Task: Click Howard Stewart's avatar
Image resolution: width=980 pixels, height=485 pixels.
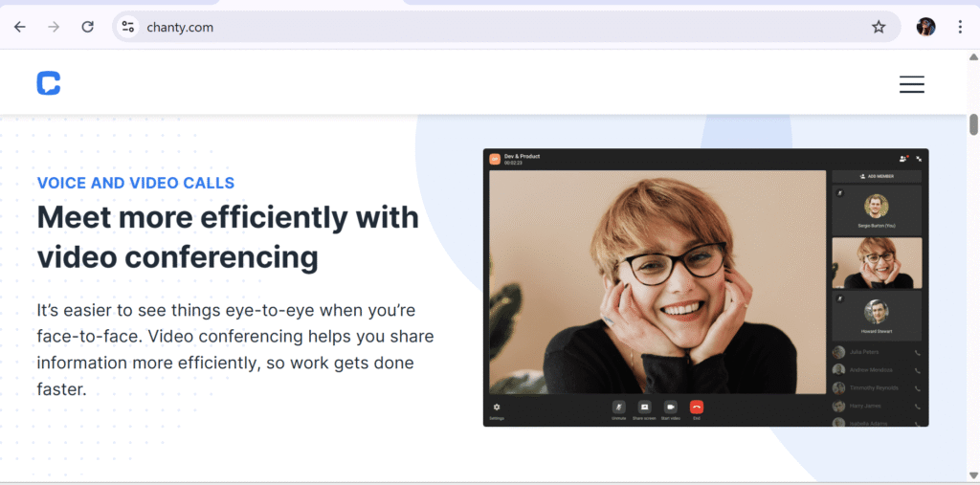Action: point(877,311)
